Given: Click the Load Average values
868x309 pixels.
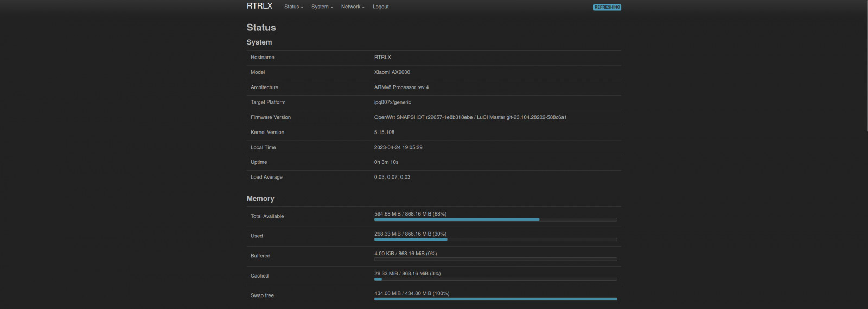Looking at the screenshot, I should (x=392, y=177).
